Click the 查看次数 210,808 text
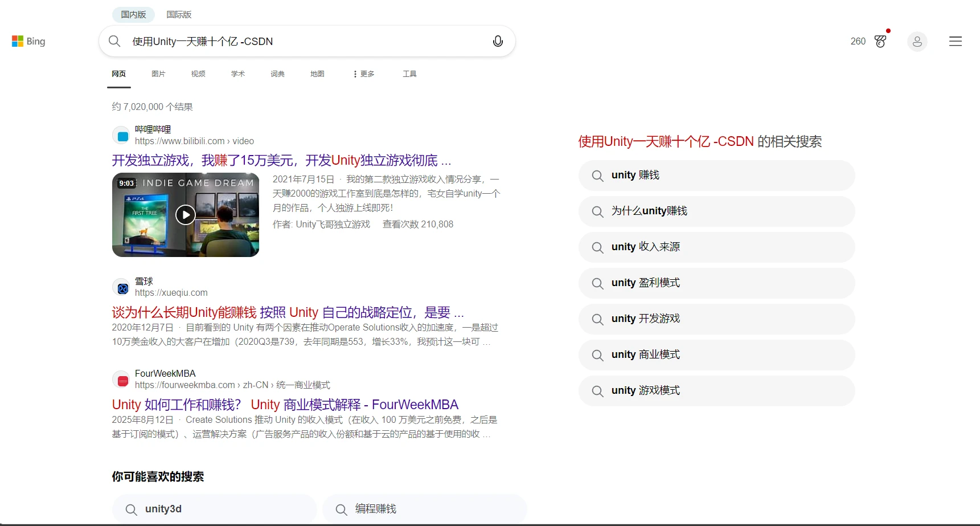Screen dimensions: 980x526 click(x=418, y=225)
